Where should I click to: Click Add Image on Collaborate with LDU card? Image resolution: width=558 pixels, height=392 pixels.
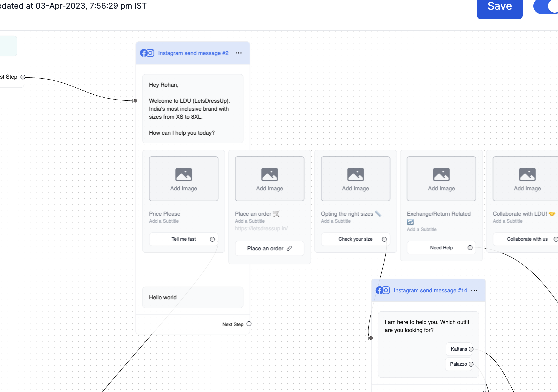point(527,178)
